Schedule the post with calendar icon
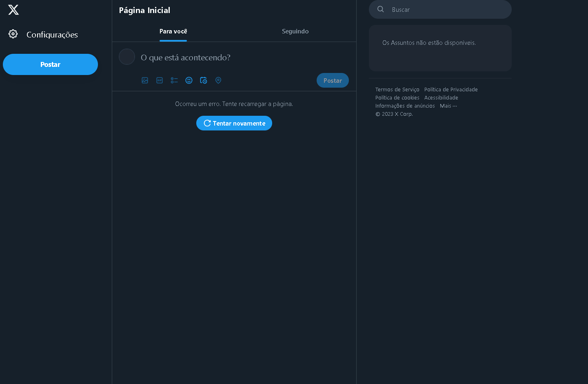The image size is (588, 384). 204,80
